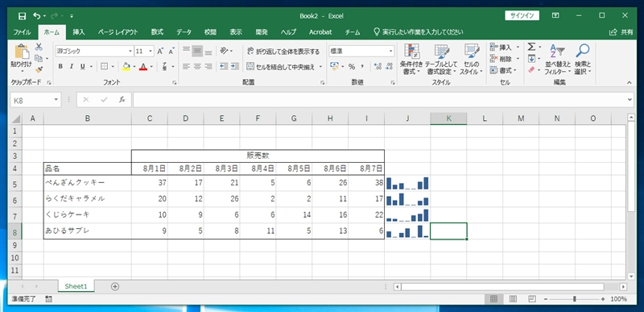Select the Format Painter brush
The image size is (644, 312).
coord(39,69)
